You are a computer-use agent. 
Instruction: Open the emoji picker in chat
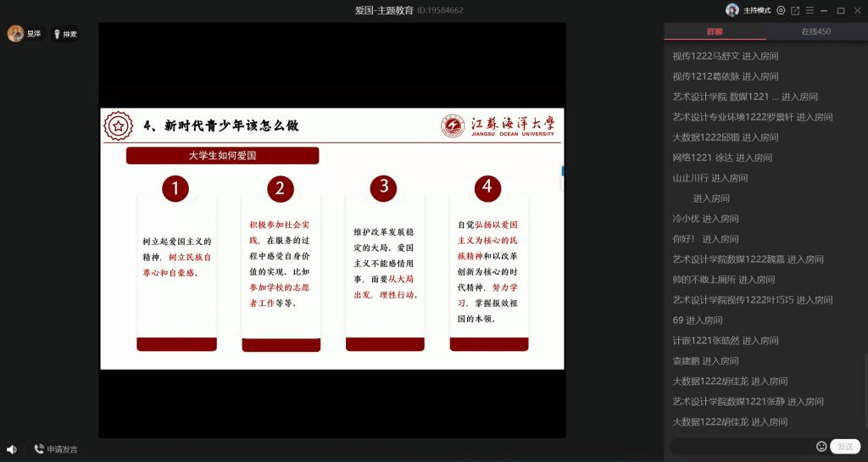point(821,446)
